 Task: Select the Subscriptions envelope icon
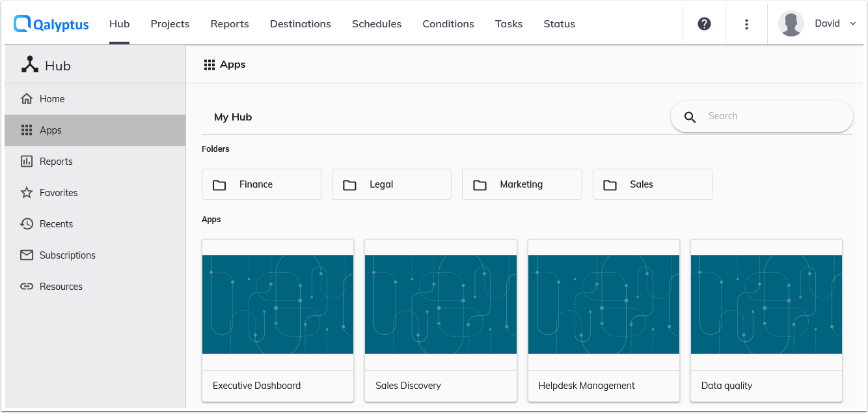tap(27, 255)
